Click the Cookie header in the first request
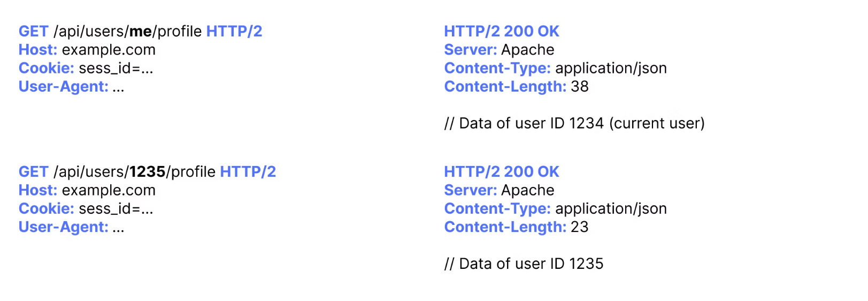 [46, 69]
